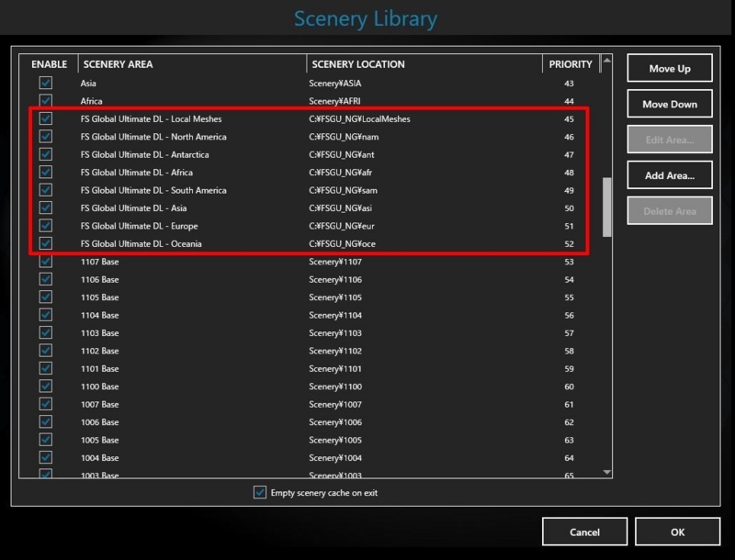Uncheck the Asia scenery enable checkbox
The width and height of the screenshot is (735, 560).
[x=45, y=83]
